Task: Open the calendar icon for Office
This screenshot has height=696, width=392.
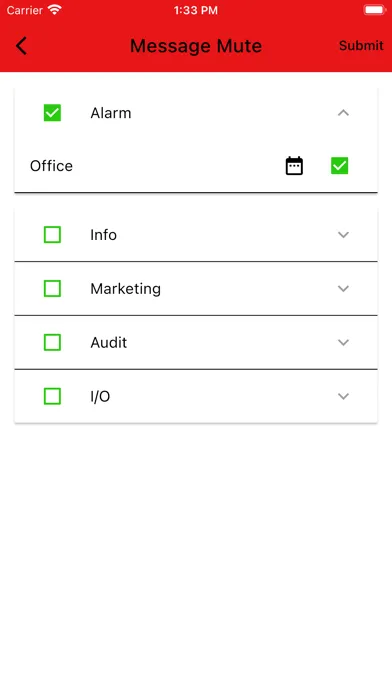Action: click(294, 166)
